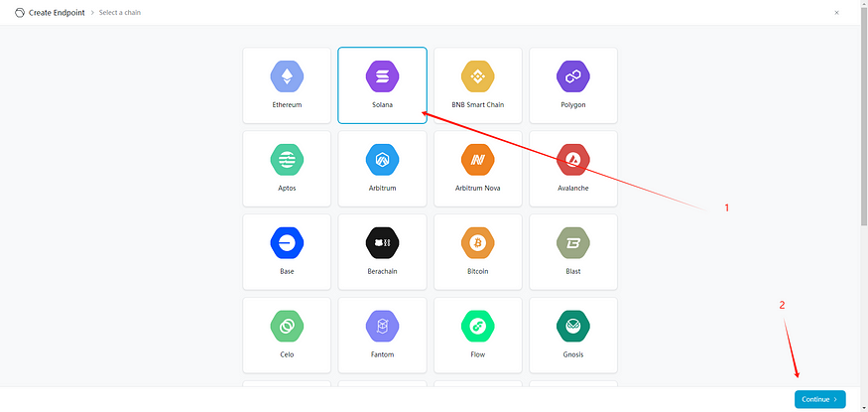This screenshot has width=868, height=412.
Task: Click the 'Ethereum' label text
Action: [x=287, y=104]
